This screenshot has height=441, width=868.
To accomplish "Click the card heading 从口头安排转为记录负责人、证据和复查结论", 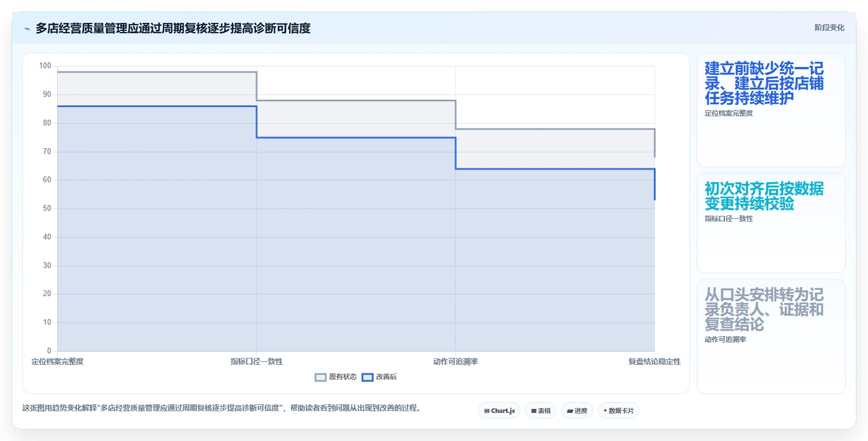I will tap(764, 310).
